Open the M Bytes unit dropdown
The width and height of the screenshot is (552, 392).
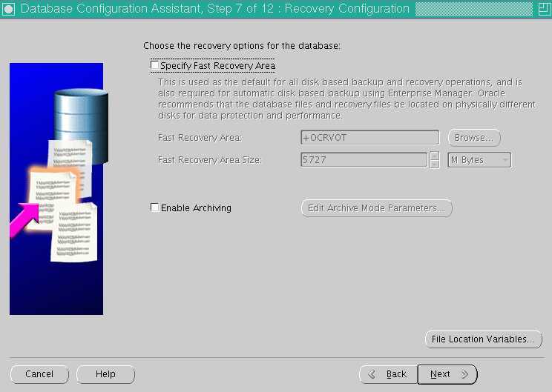[x=479, y=160]
